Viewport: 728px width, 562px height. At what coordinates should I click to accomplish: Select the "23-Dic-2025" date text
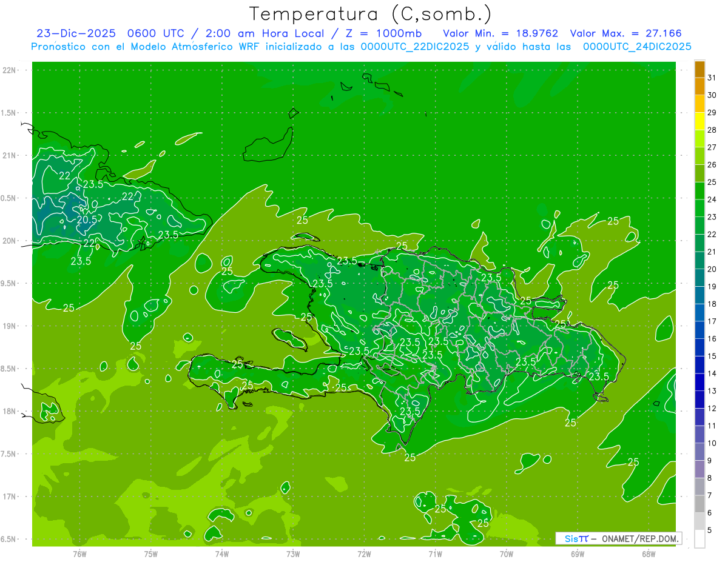pos(76,33)
